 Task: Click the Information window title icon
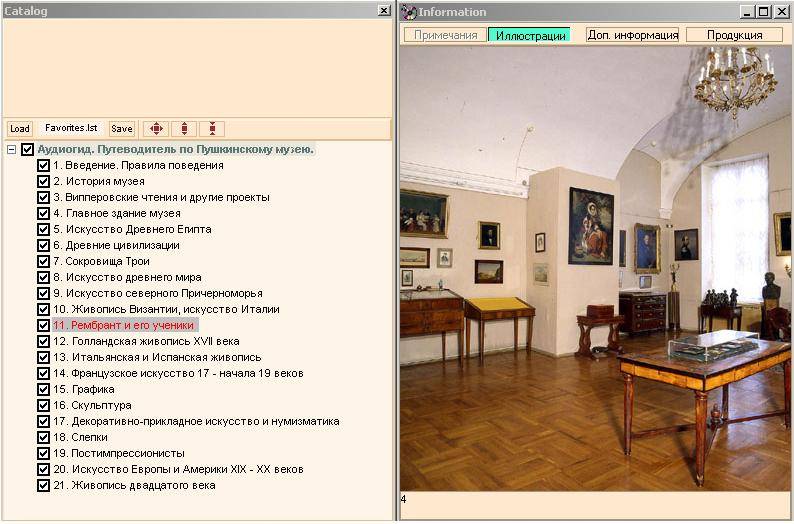coord(409,12)
